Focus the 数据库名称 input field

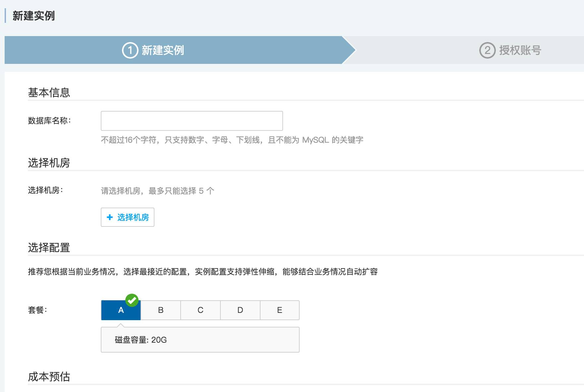pos(192,121)
